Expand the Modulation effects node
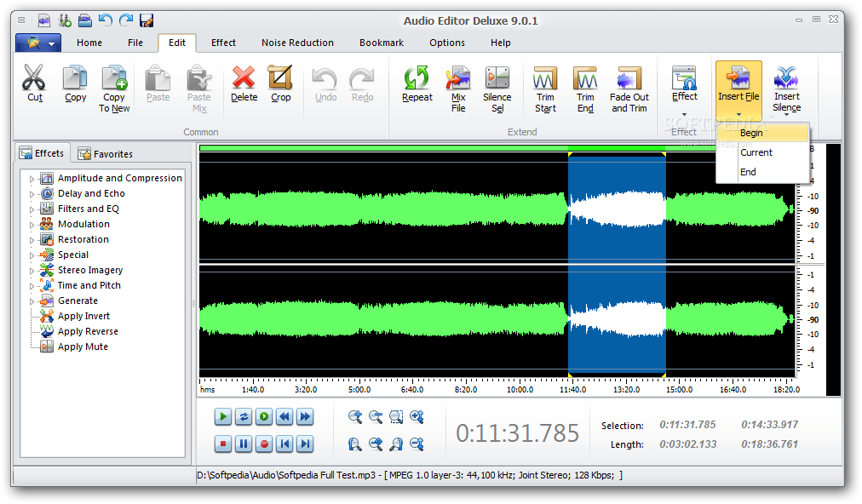The height and width of the screenshot is (504, 862). tap(32, 225)
